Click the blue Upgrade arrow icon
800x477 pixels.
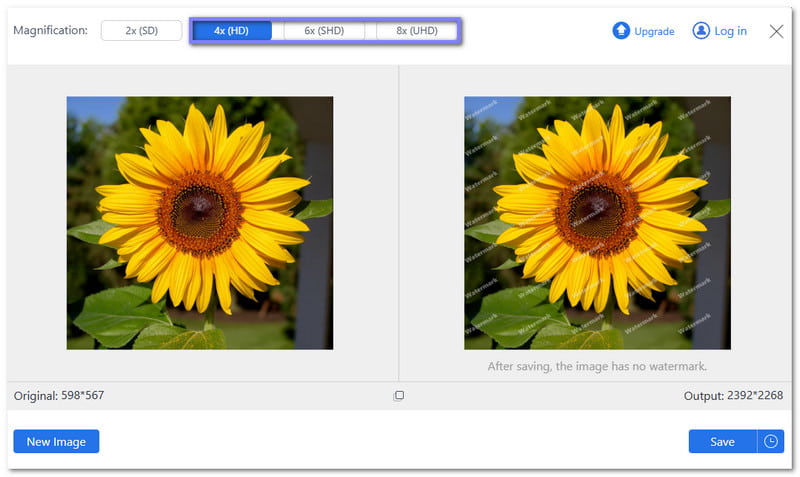point(621,31)
